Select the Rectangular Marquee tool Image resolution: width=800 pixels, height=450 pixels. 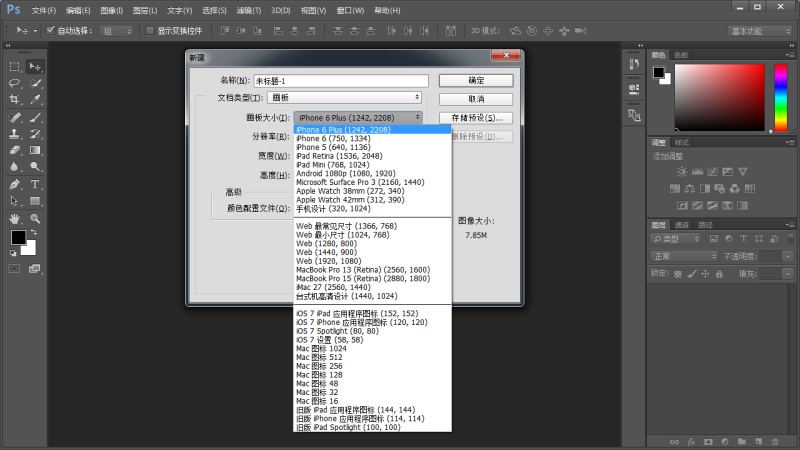pyautogui.click(x=14, y=67)
